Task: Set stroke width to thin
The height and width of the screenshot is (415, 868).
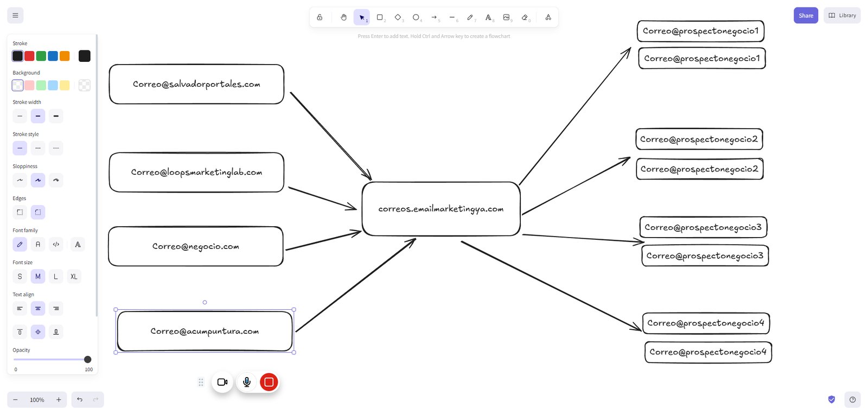Action: pos(20,116)
